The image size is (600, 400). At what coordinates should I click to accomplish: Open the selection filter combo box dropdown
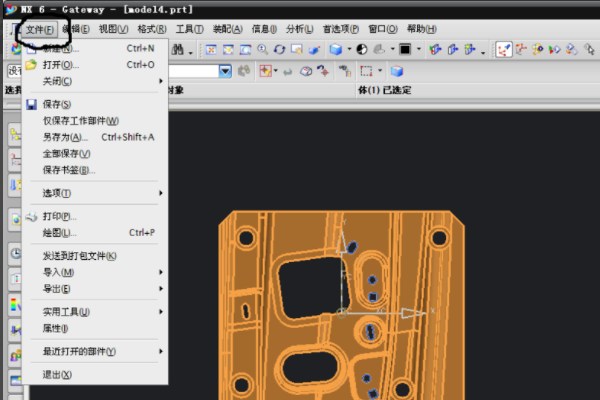tap(225, 71)
